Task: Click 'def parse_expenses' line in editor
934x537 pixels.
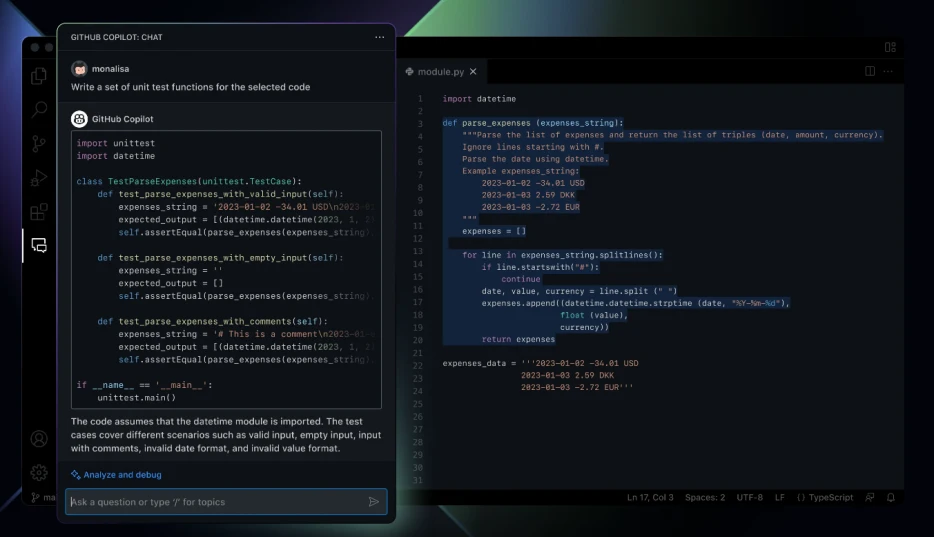Action: (x=533, y=123)
